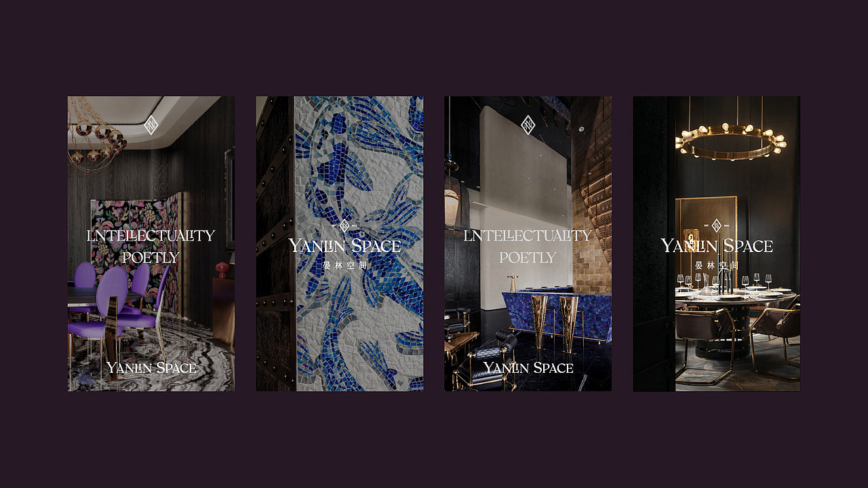Open the first poster with purple chairs
868x488 pixels.
pos(151,243)
